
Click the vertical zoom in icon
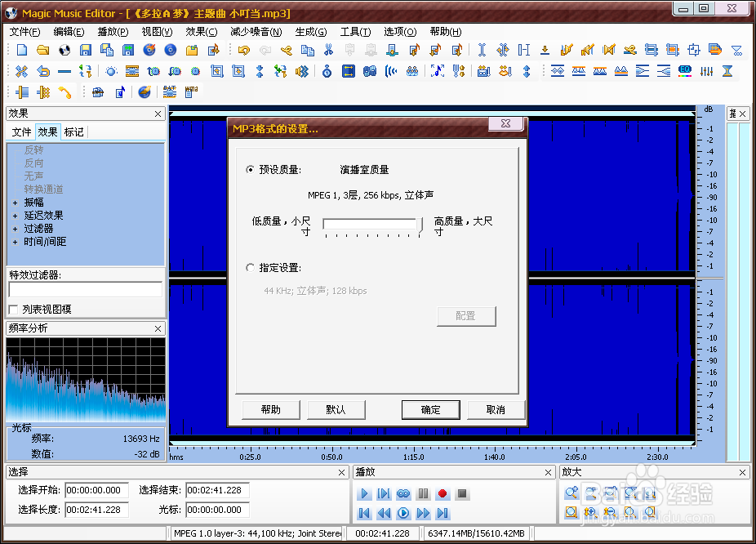pyautogui.click(x=590, y=512)
